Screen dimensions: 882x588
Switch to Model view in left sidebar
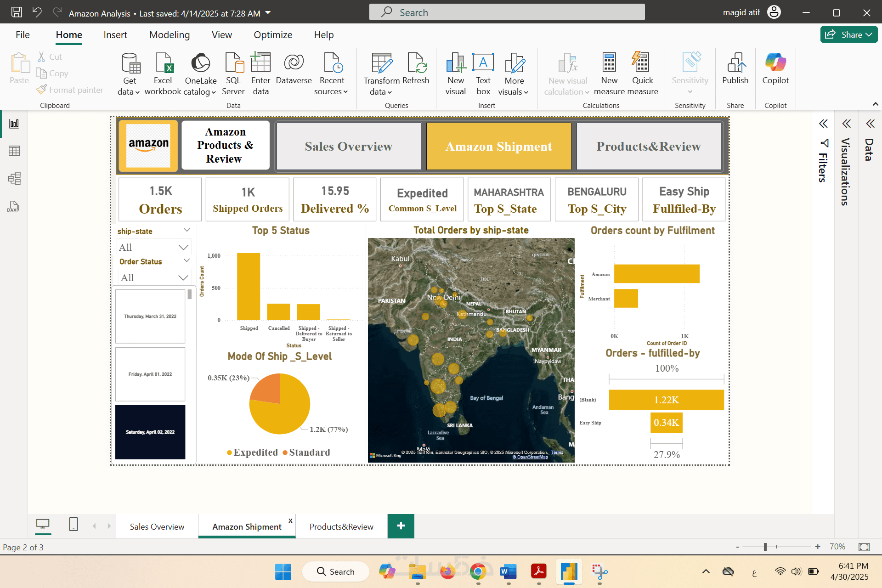click(14, 179)
